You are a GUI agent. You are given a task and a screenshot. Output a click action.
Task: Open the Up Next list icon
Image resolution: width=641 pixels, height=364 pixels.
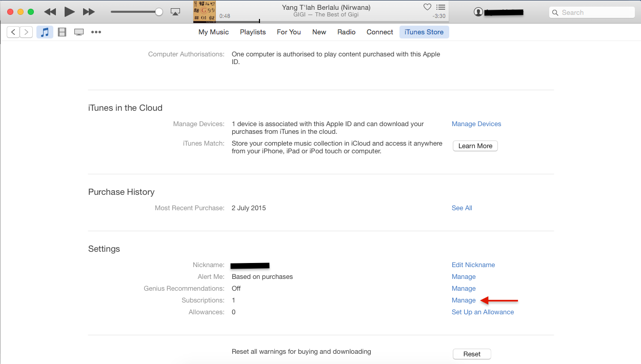[x=440, y=7]
